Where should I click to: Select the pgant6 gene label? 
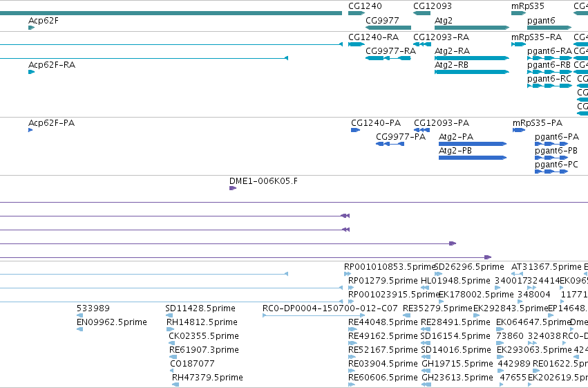coord(541,21)
